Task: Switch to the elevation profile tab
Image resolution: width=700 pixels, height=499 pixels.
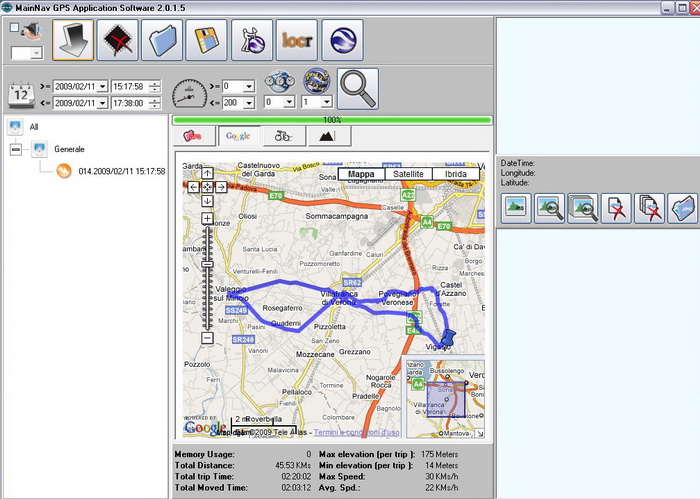Action: 328,137
